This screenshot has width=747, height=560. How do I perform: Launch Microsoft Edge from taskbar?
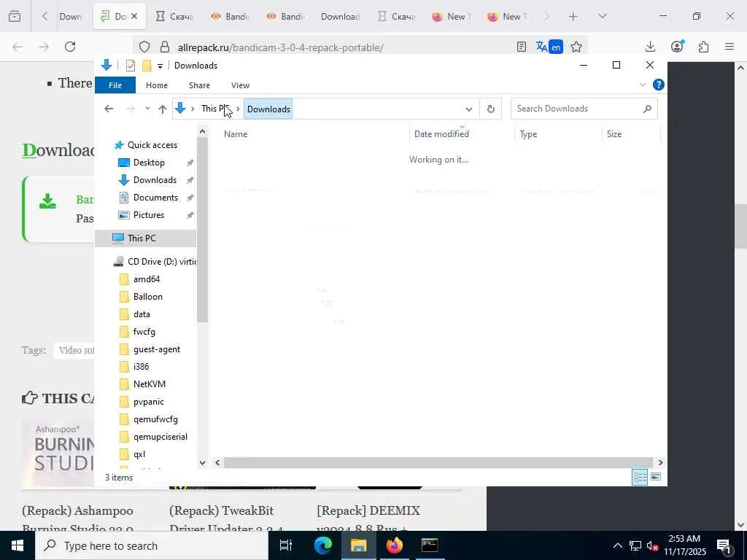(322, 545)
